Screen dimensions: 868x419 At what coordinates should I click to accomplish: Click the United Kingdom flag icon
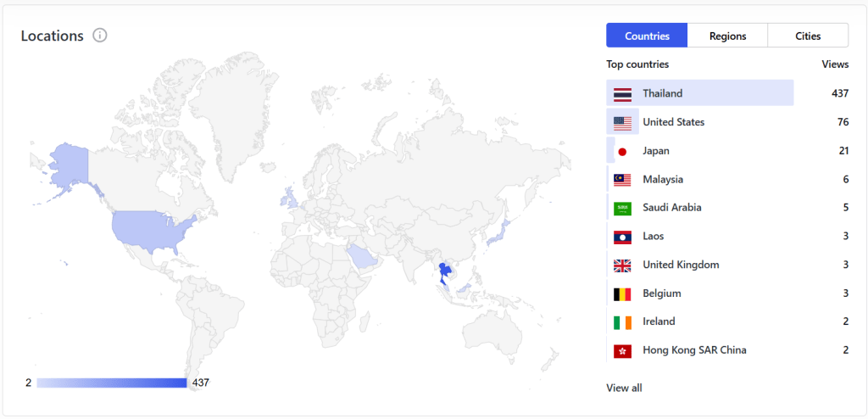[x=622, y=265]
